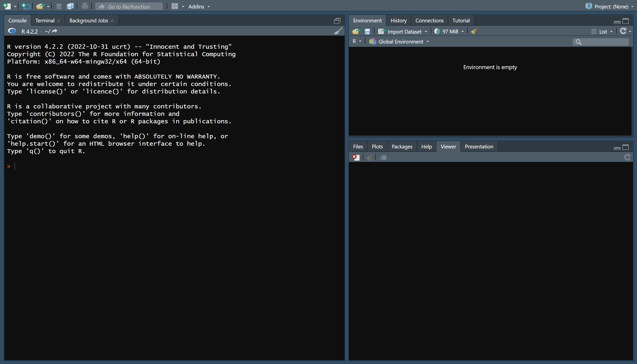The image size is (637, 364).
Task: Switch to the History tab
Action: tap(398, 20)
